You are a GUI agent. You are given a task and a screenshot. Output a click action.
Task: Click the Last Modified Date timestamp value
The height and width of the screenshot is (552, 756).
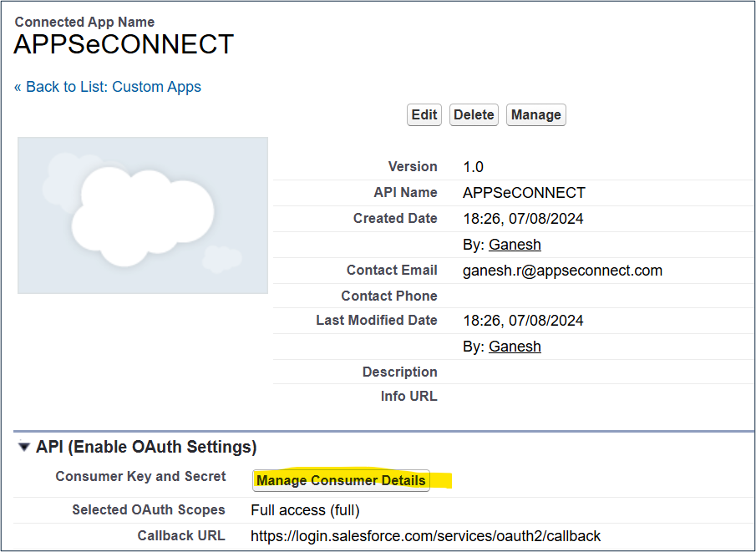point(523,321)
